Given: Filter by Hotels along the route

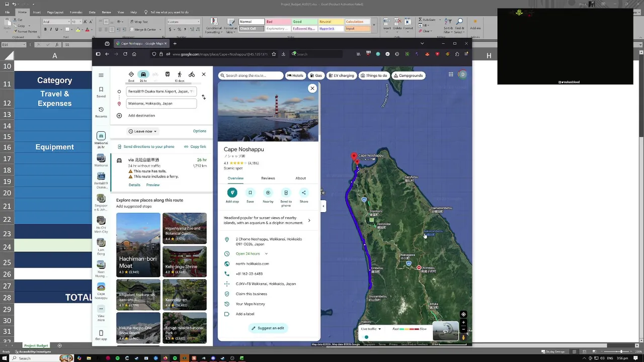Looking at the screenshot, I should click(x=295, y=75).
